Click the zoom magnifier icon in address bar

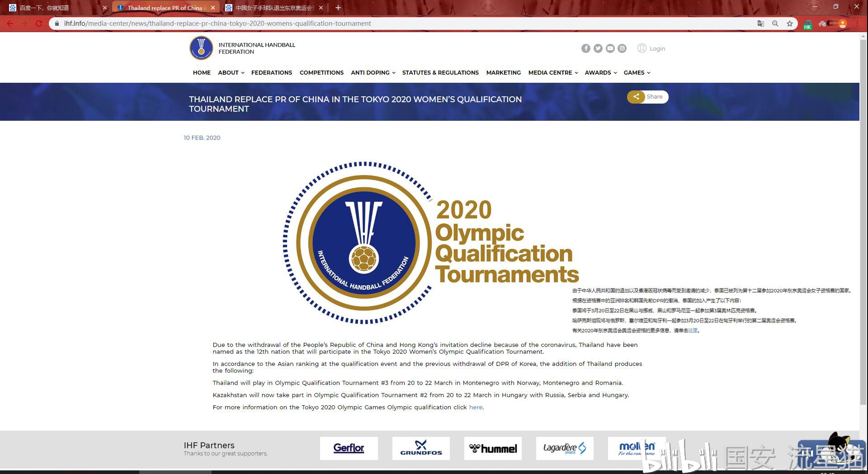tap(775, 24)
